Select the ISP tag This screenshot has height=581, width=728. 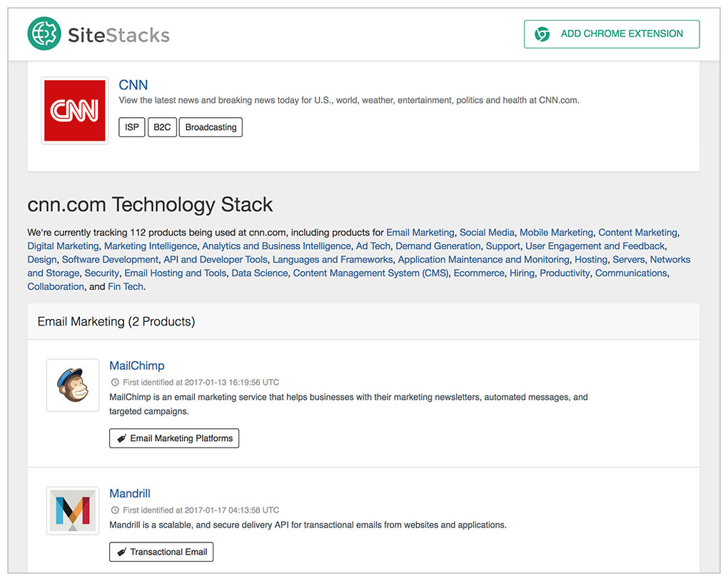[132, 127]
